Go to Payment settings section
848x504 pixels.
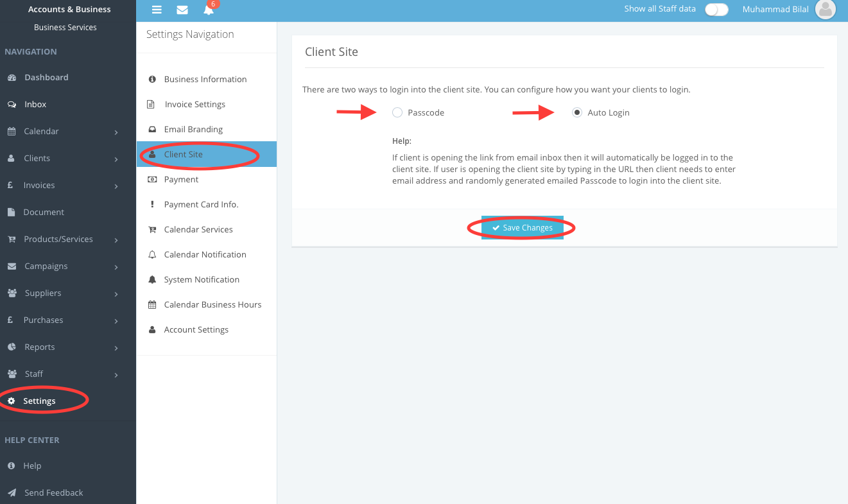[x=181, y=180]
